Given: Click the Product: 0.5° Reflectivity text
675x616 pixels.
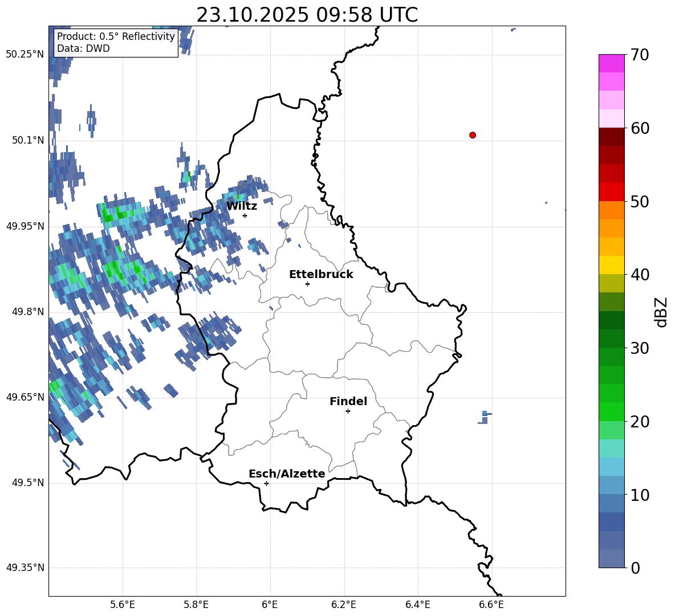Looking at the screenshot, I should (x=116, y=36).
